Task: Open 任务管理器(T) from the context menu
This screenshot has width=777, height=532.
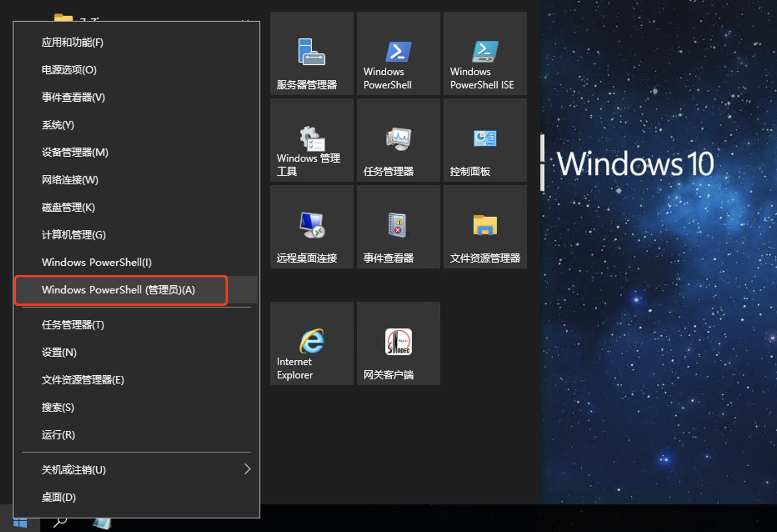Action: click(x=136, y=325)
